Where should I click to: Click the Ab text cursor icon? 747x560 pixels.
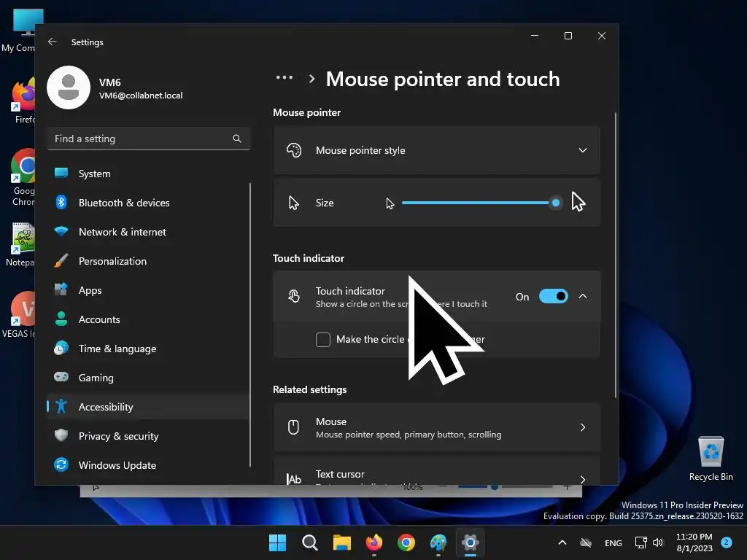click(x=294, y=479)
